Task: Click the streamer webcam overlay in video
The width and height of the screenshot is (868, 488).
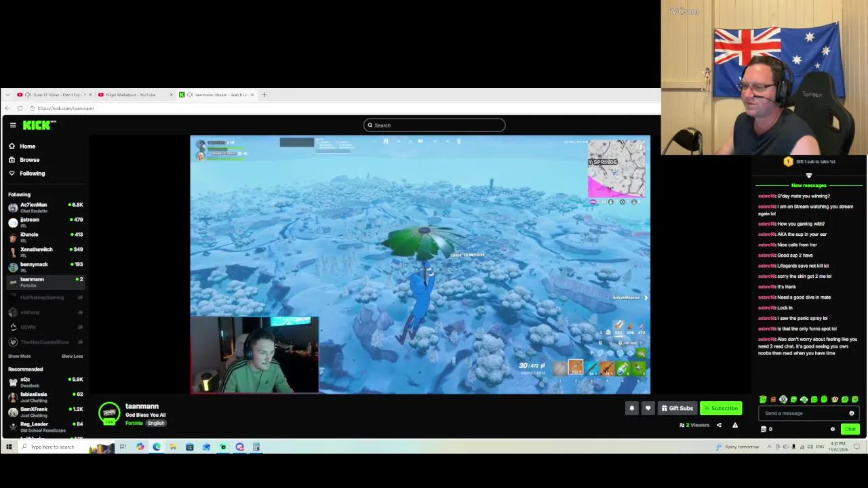Action: point(254,355)
